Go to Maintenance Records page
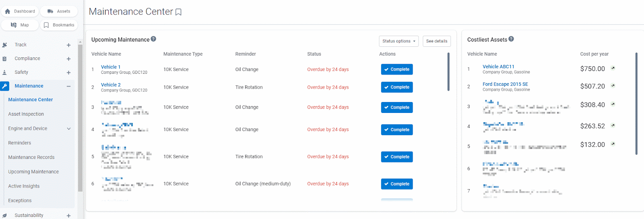 31,157
